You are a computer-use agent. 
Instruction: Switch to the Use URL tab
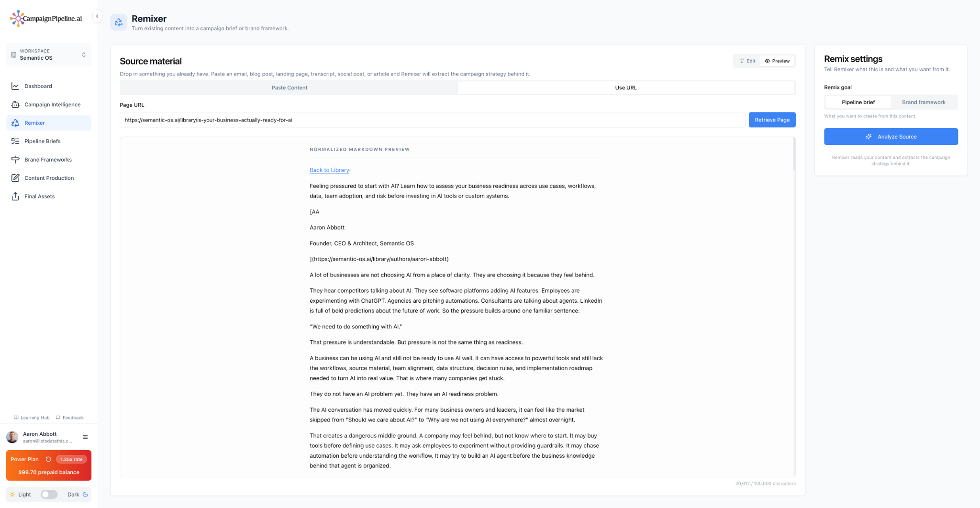tap(626, 88)
